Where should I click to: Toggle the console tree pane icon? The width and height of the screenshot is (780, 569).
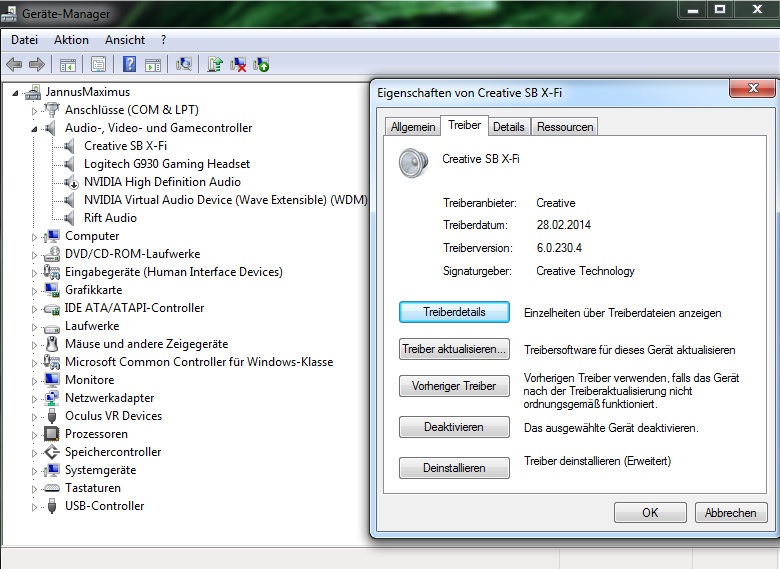pyautogui.click(x=68, y=65)
